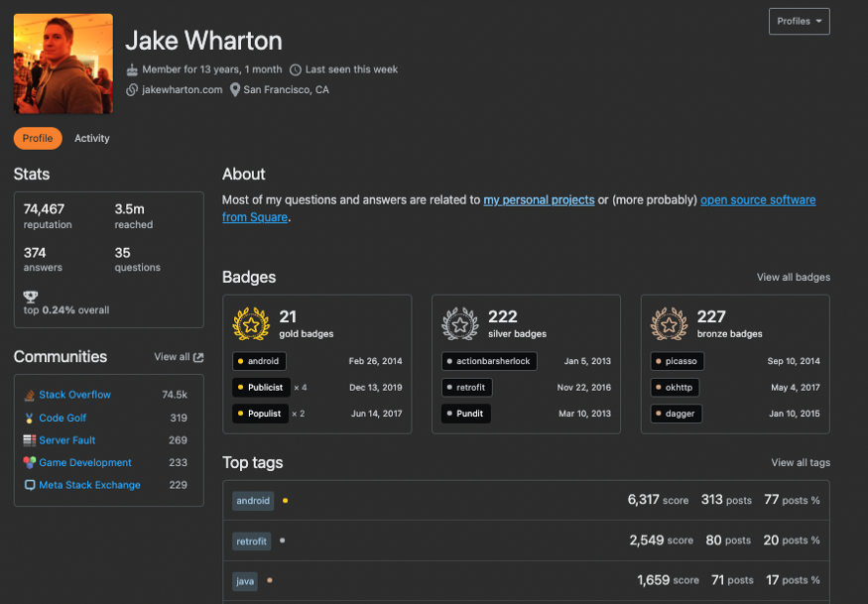Click the trophy icon in Stats
This screenshot has width=868, height=604.
tap(31, 297)
